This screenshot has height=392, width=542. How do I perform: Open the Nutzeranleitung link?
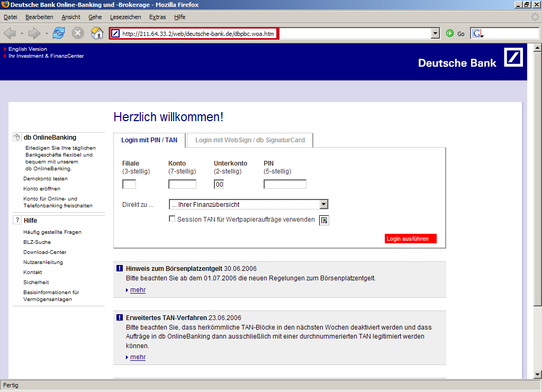tap(43, 262)
